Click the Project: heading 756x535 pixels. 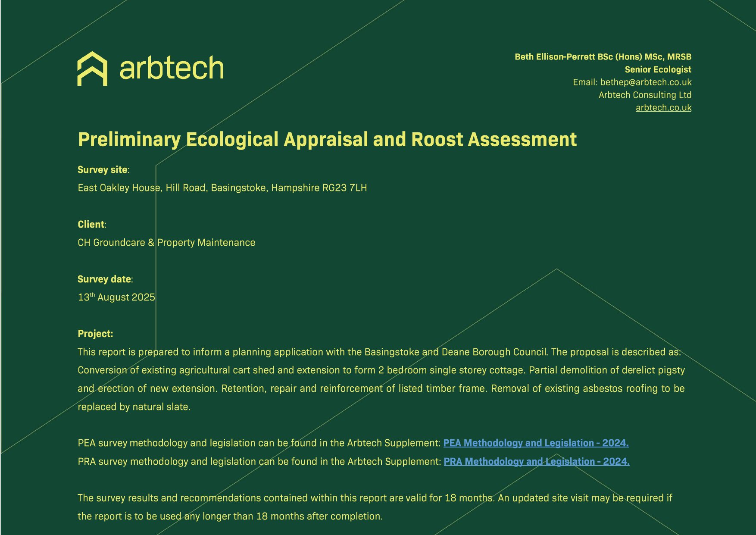click(x=95, y=334)
